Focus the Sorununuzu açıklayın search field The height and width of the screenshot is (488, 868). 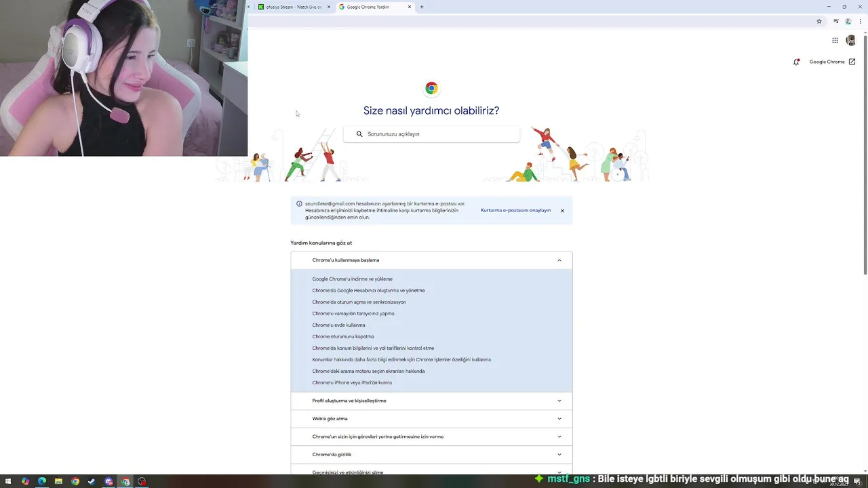431,134
